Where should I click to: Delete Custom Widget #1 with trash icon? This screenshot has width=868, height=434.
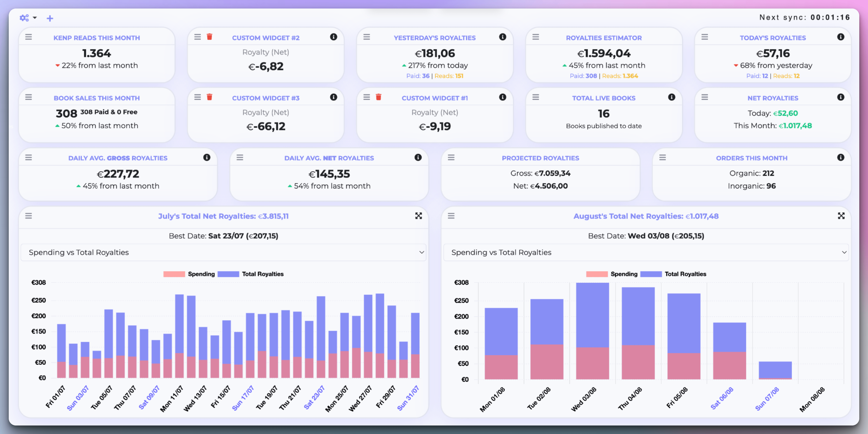[378, 97]
